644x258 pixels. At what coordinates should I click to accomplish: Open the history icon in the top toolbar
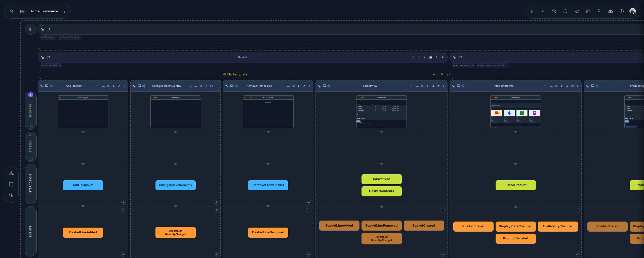tap(554, 11)
